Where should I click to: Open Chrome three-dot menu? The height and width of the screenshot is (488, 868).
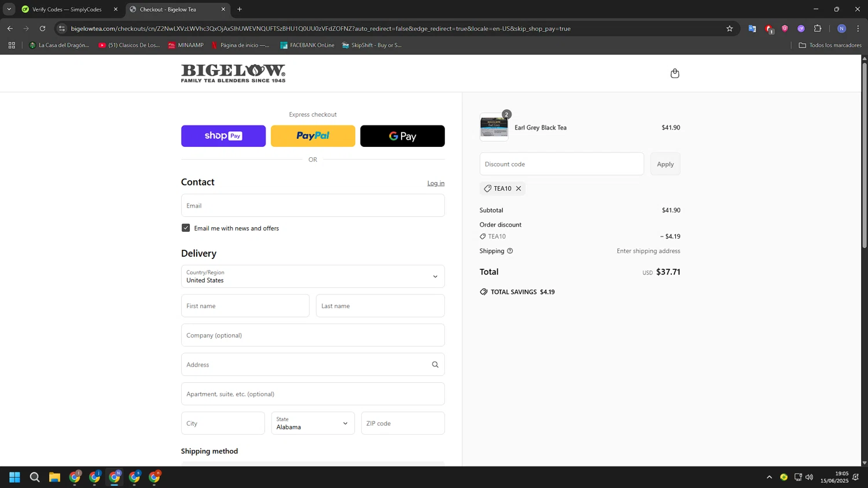[x=858, y=28]
